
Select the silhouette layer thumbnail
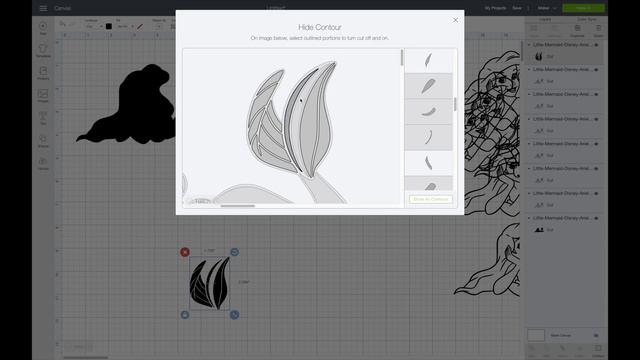coord(539,230)
